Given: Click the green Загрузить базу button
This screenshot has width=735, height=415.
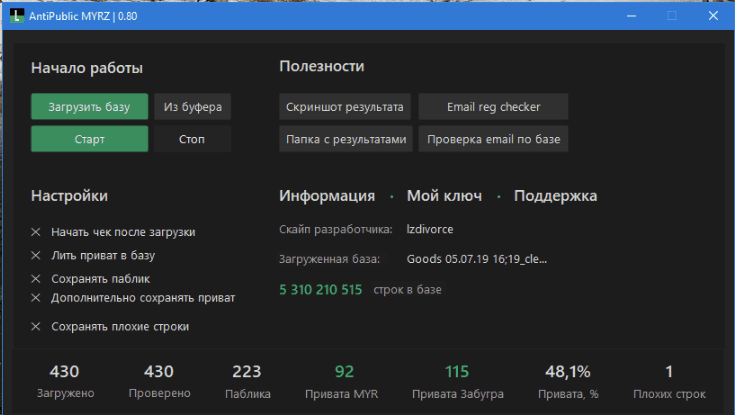Looking at the screenshot, I should 90,106.
